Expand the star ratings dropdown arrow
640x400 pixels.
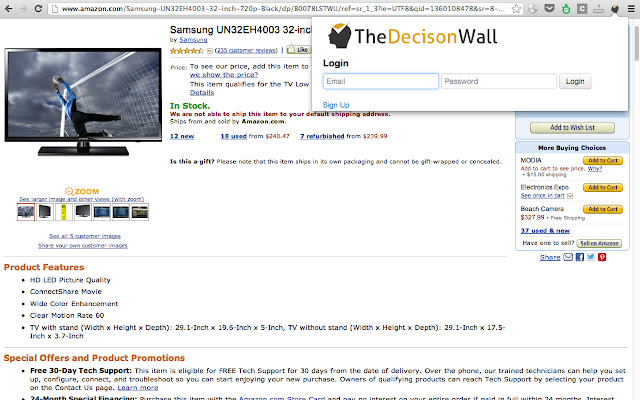point(210,51)
